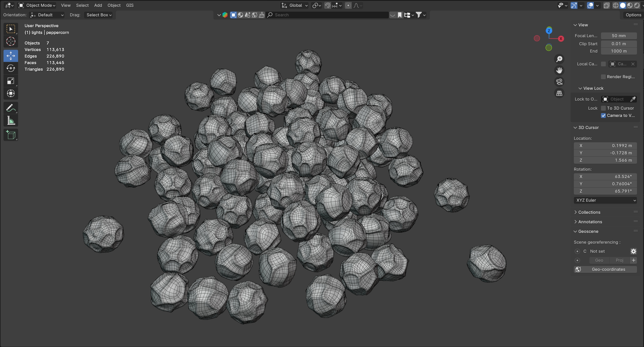The image size is (644, 347).
Task: Open the XYZ Euler rotation dropdown
Action: tap(605, 200)
